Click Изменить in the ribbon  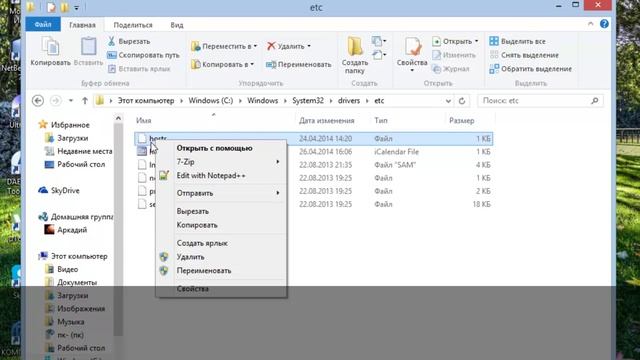454,55
